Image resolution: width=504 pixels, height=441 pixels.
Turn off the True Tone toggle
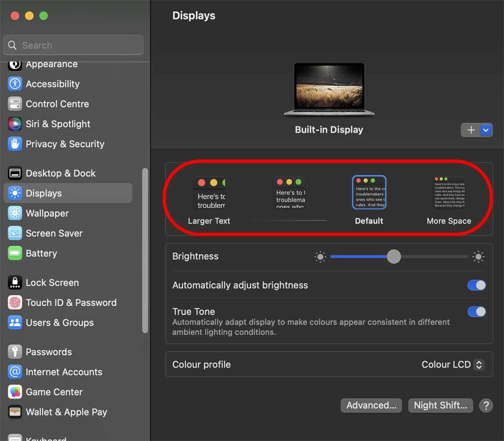pos(476,312)
